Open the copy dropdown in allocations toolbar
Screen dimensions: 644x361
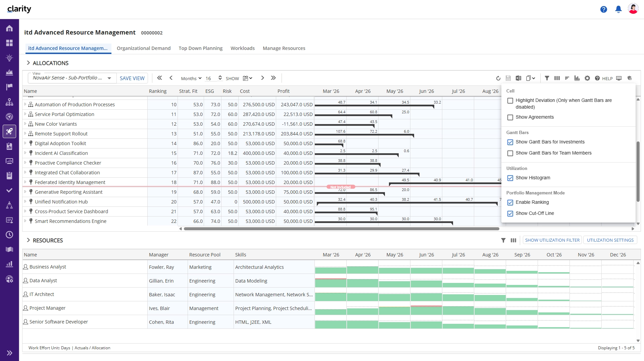531,78
